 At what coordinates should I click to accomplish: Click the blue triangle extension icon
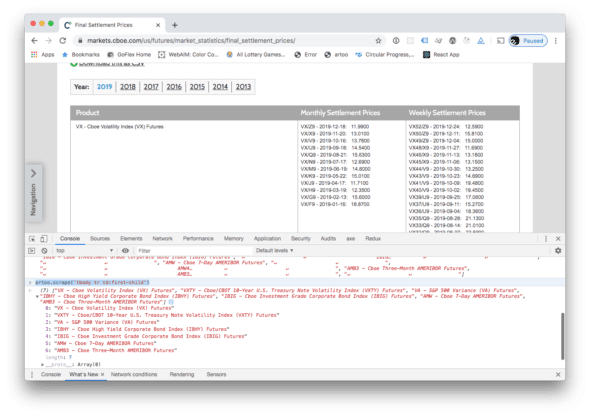pos(481,41)
